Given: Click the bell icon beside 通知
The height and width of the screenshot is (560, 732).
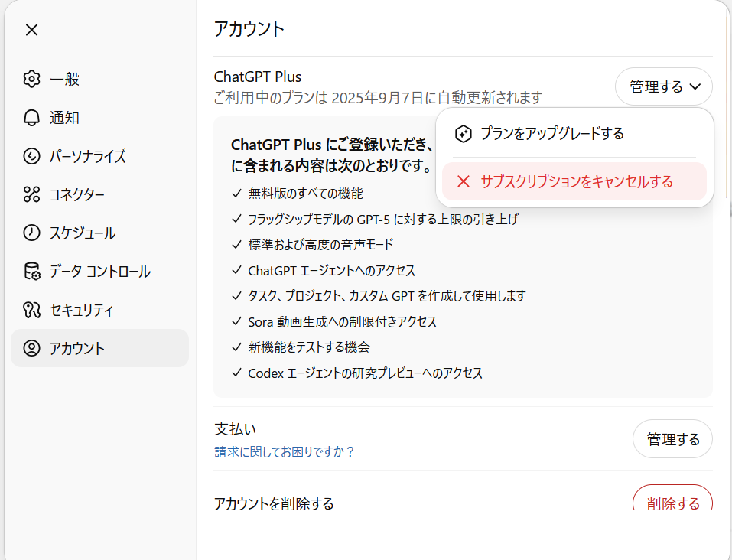Looking at the screenshot, I should (x=32, y=118).
